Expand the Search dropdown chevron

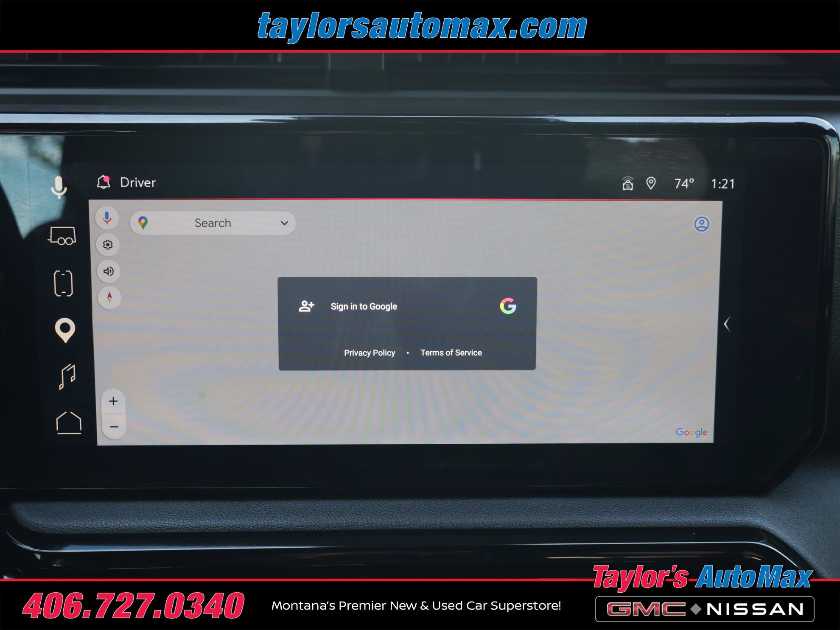[x=284, y=223]
